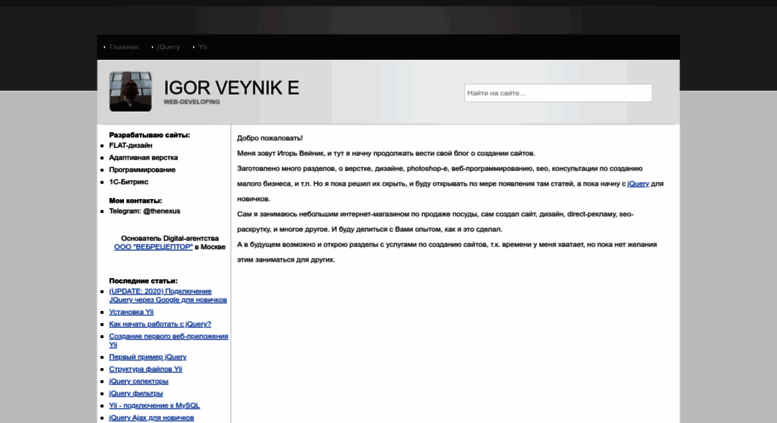Click the 'Последние статьи:' heading
Image resolution: width=777 pixels, height=423 pixels.
tap(143, 281)
